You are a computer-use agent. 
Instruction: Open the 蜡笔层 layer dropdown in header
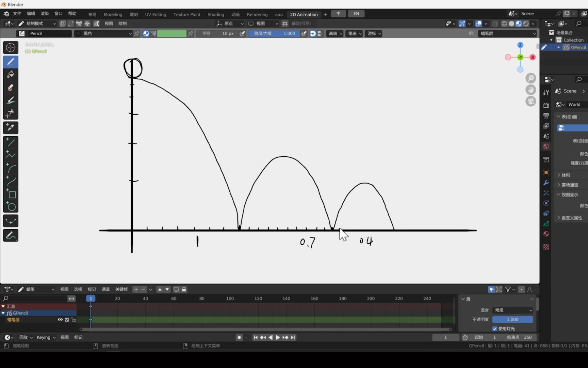coord(508,33)
